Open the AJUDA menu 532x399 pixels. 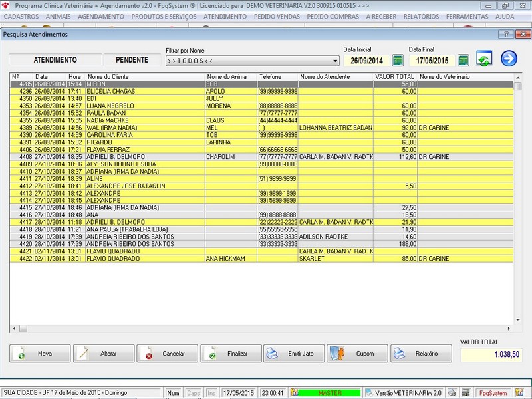[x=505, y=16]
